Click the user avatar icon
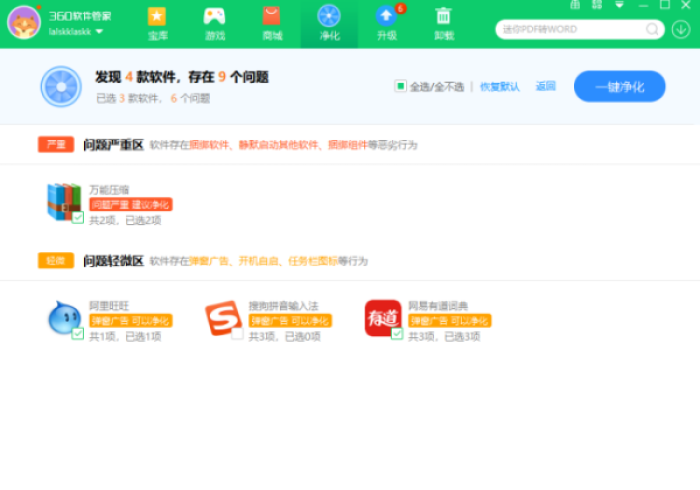This screenshot has width=700, height=490. click(x=24, y=23)
